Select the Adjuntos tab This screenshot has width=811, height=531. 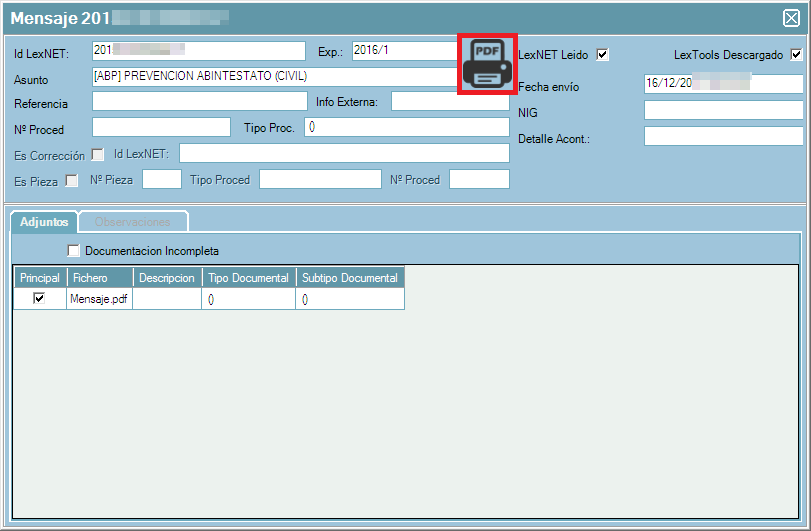point(44,221)
